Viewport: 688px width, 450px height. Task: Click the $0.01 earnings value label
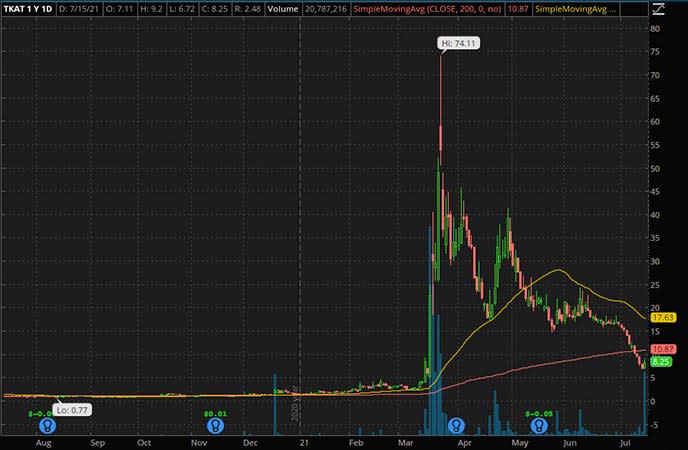[215, 412]
